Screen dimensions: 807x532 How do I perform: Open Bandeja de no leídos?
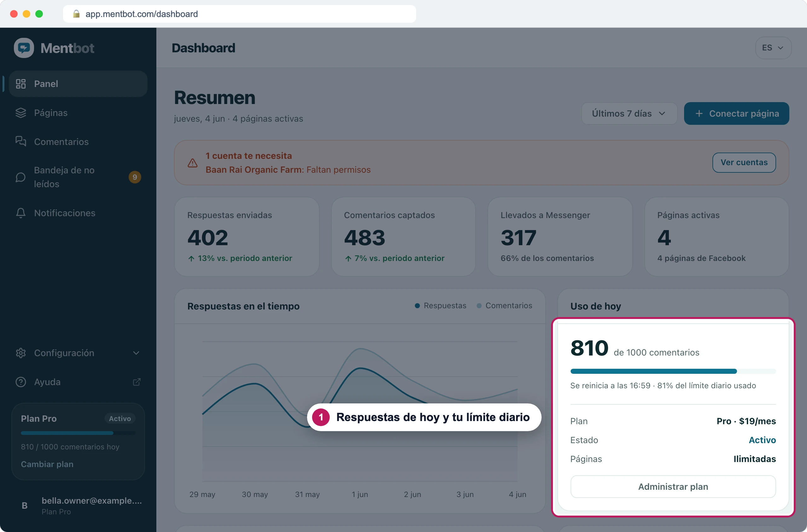tap(78, 177)
